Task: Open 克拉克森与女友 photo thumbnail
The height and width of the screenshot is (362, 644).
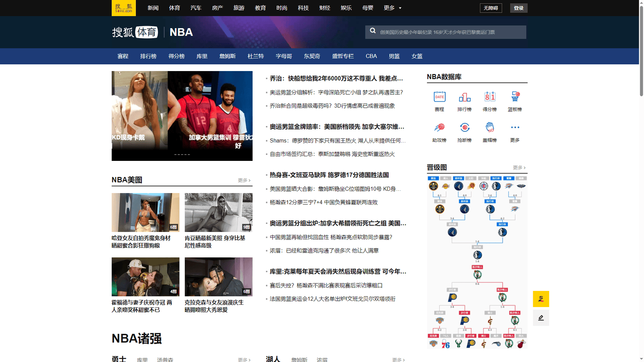Action: pyautogui.click(x=219, y=277)
